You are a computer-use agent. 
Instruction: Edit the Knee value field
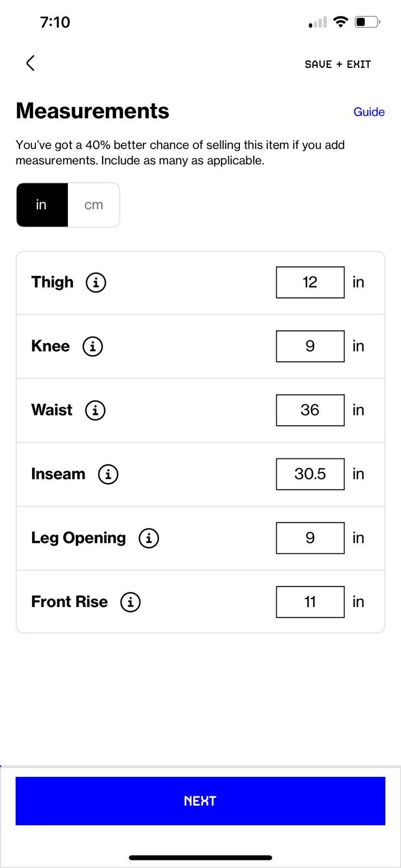point(310,347)
